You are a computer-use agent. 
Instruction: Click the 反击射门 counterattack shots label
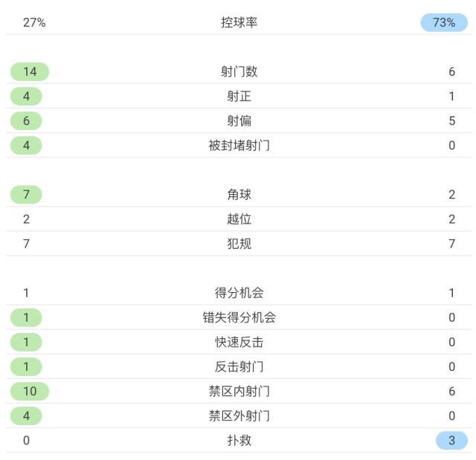coord(239,366)
